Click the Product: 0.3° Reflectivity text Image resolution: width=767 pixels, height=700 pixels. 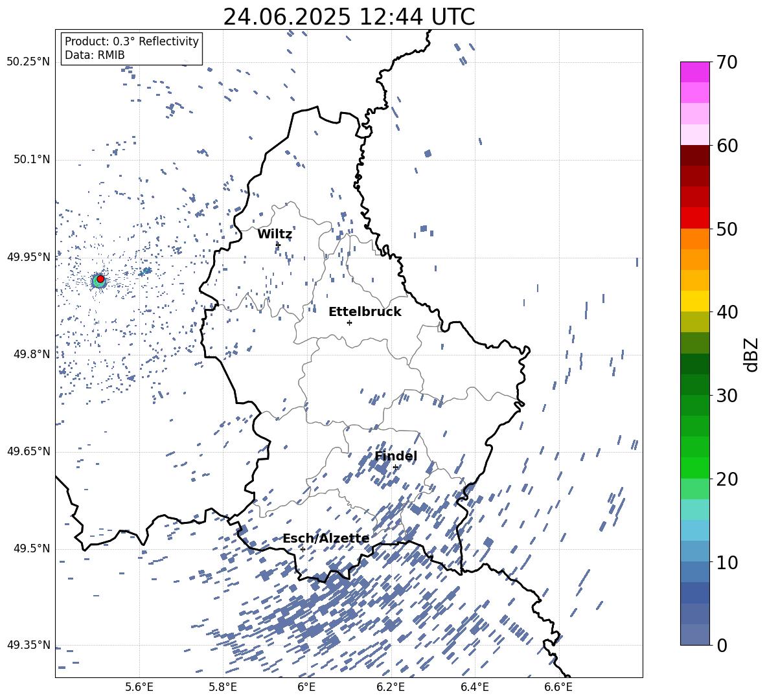[132, 41]
